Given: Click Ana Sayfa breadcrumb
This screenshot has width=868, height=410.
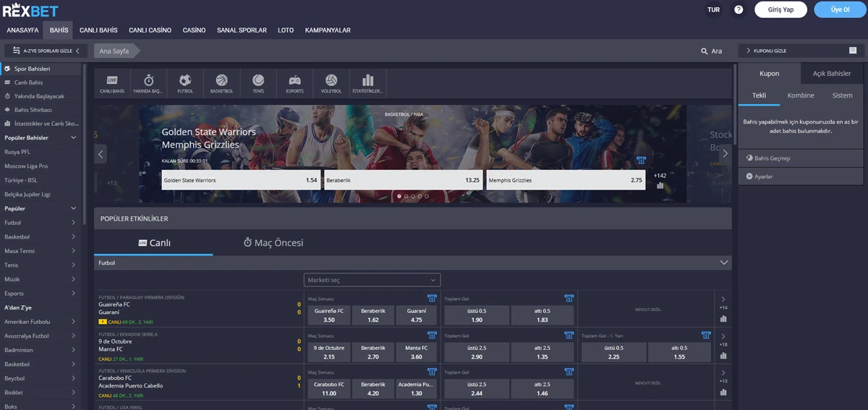Looking at the screenshot, I should click(114, 51).
